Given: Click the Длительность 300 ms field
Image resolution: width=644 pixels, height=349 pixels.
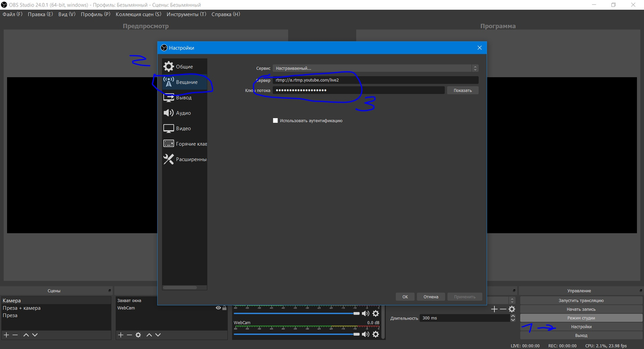Looking at the screenshot, I should click(464, 318).
